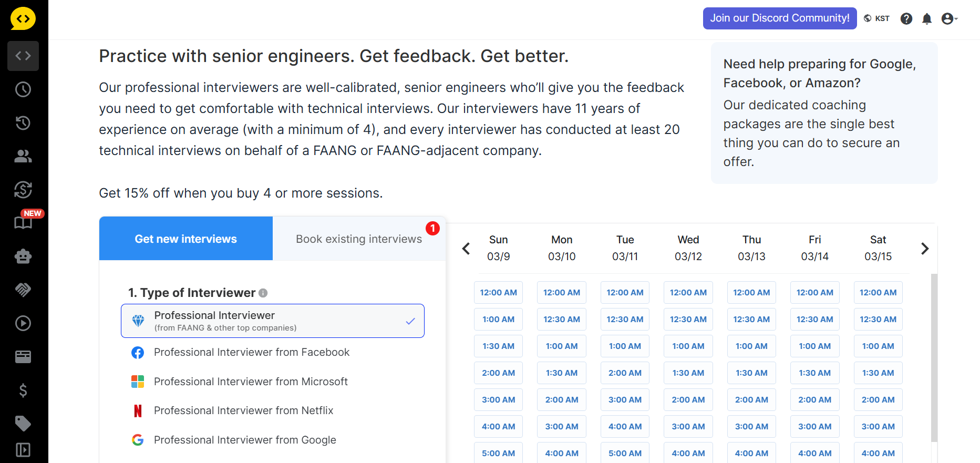This screenshot has width=980, height=463.
Task: Select the Get new interviews tab
Action: [186, 239]
